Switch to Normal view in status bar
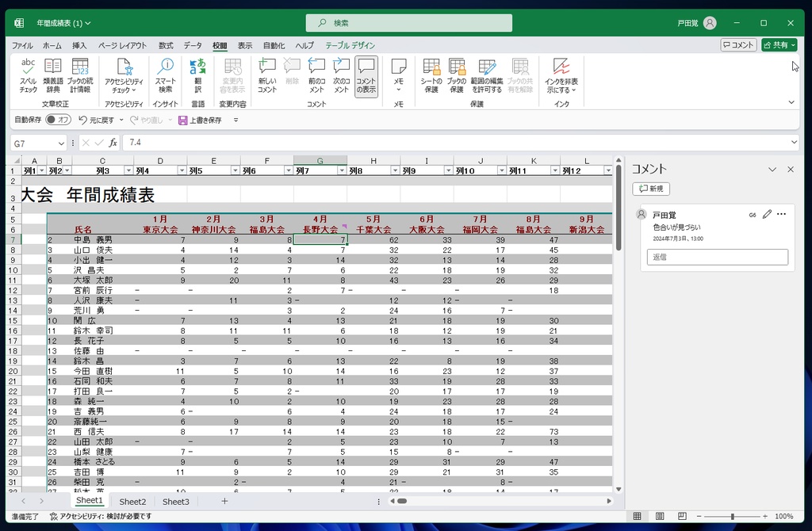Screen dimensions: 812x531 click(x=637, y=516)
